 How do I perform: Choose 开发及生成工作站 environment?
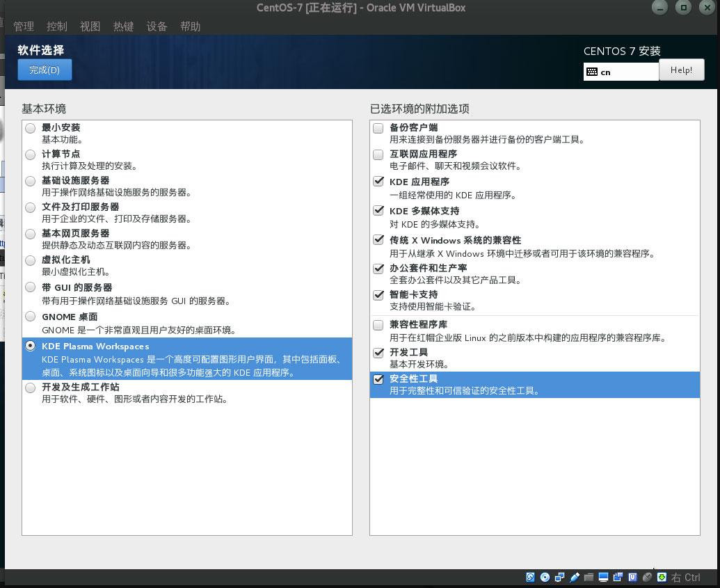click(31, 388)
